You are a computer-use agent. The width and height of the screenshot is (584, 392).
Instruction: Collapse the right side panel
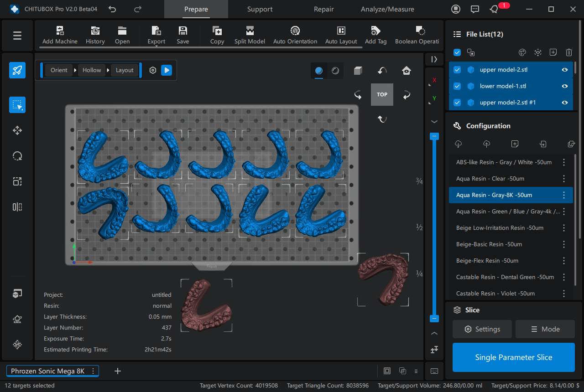click(x=434, y=59)
